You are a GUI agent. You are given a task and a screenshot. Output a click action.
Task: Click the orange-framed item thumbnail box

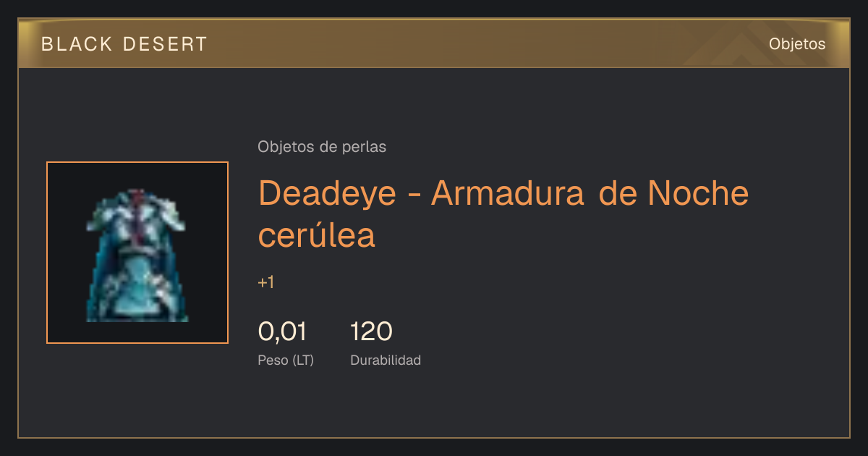pos(137,253)
